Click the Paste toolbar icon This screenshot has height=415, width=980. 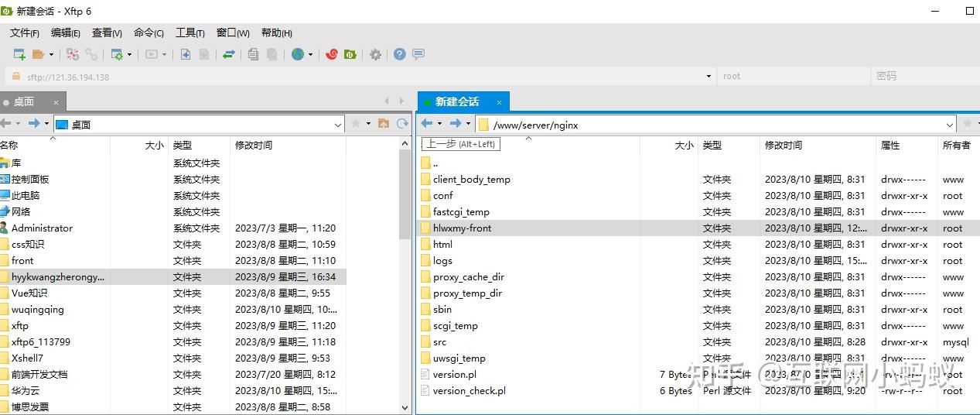coord(271,54)
